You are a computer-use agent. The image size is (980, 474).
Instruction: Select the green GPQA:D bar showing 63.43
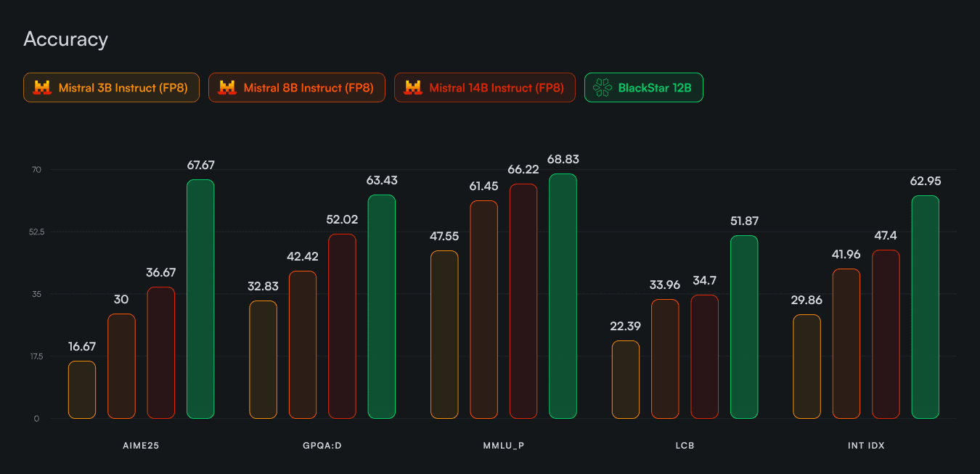[x=381, y=306]
